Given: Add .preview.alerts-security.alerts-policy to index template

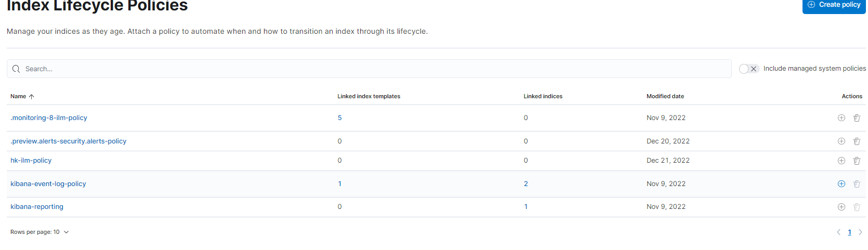Looking at the screenshot, I should coord(841,141).
